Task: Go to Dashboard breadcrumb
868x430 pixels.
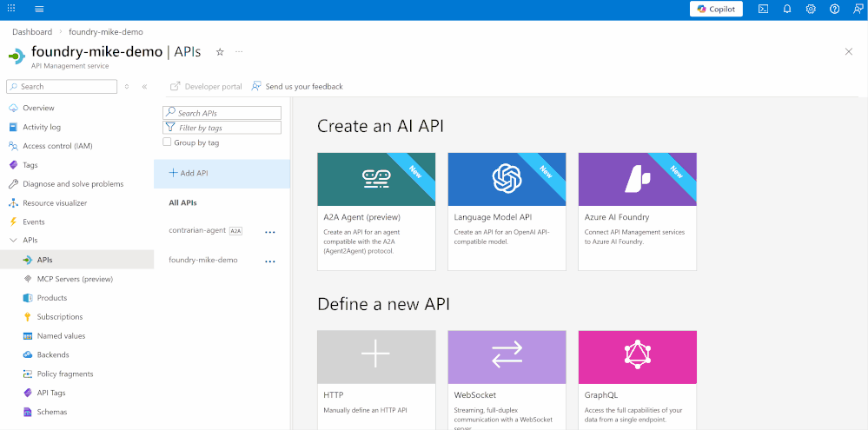Action: tap(32, 32)
